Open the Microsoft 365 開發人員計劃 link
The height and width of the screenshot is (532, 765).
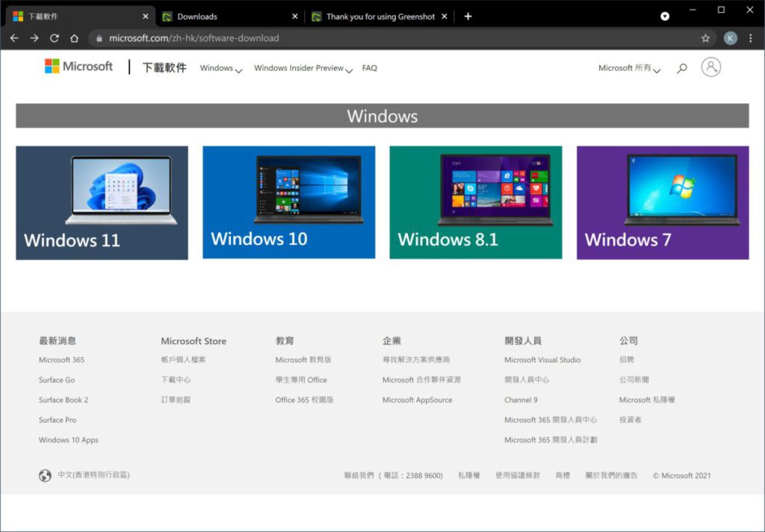551,440
